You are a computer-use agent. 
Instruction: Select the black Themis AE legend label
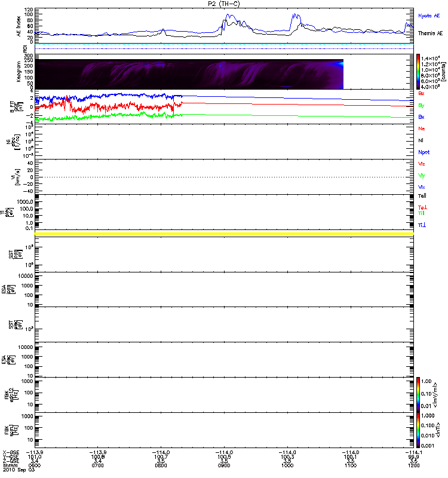tap(430, 33)
